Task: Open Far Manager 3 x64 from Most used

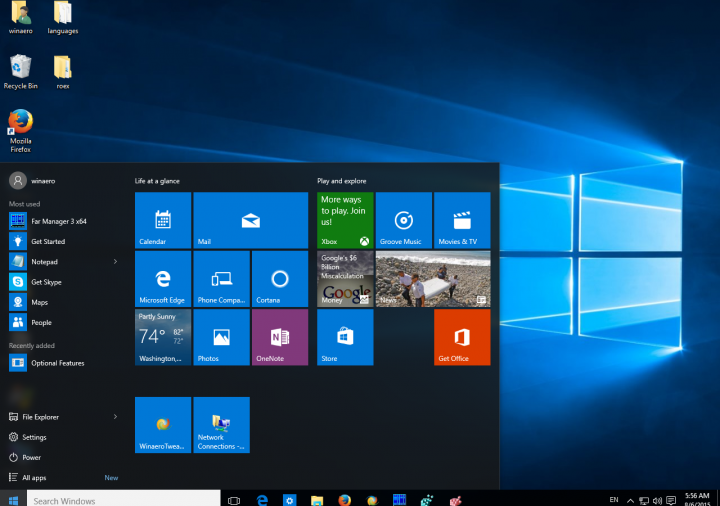Action: (x=58, y=220)
